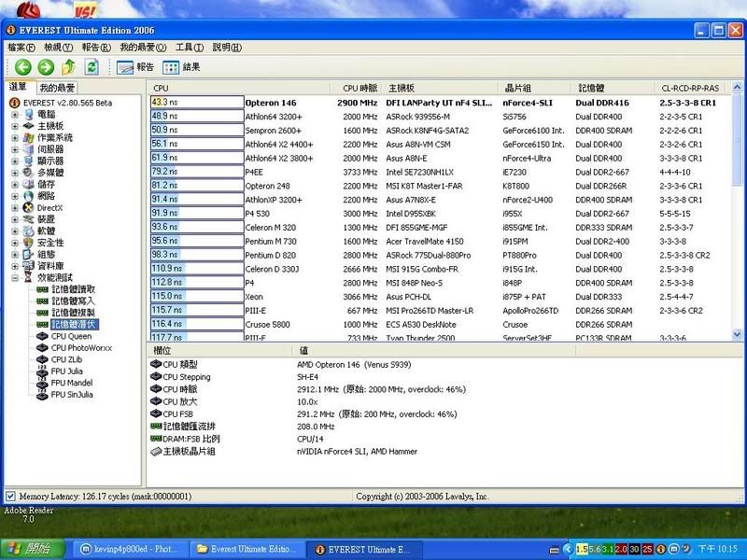Screen dimensions: 747x560
Task: Collapse the 效能測試 (Benchmark) tree node
Action: [x=15, y=277]
